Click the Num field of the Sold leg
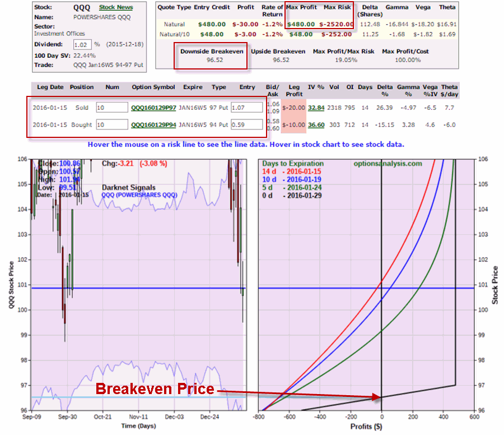Viewport: 504px width, 435px height. [x=112, y=108]
